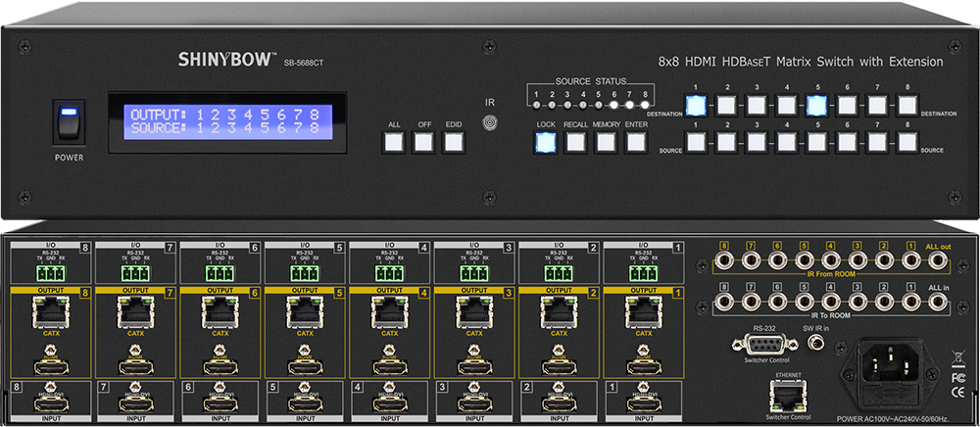Select DESTINATION button 2
Viewport: 980px width, 427px height.
click(x=726, y=105)
